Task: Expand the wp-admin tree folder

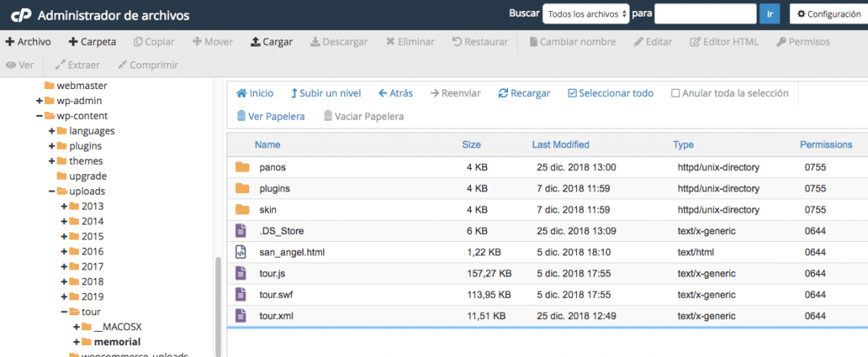Action: pos(39,101)
